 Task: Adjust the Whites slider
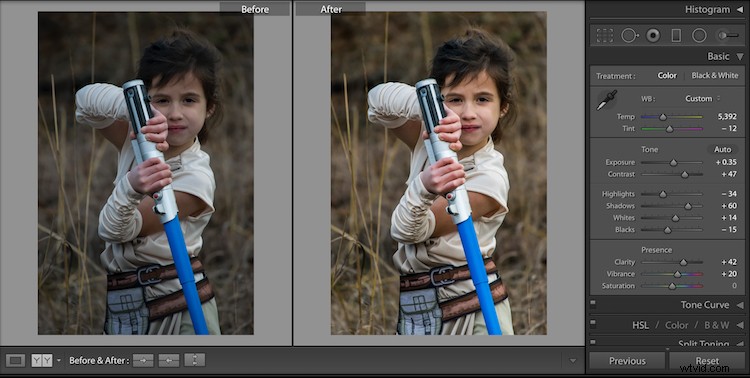click(x=675, y=218)
